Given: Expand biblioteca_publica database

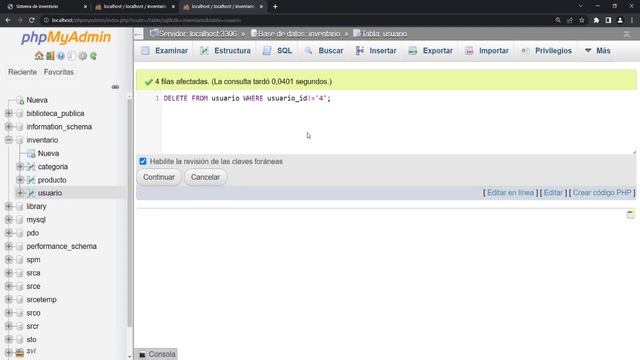Looking at the screenshot, I should point(9,113).
